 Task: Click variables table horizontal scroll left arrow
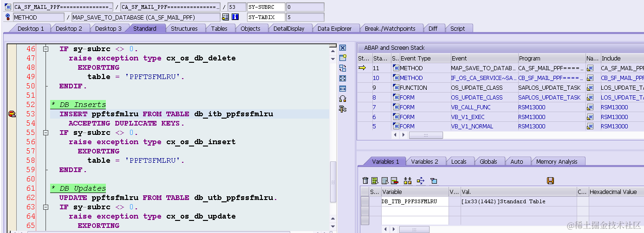coord(385,229)
